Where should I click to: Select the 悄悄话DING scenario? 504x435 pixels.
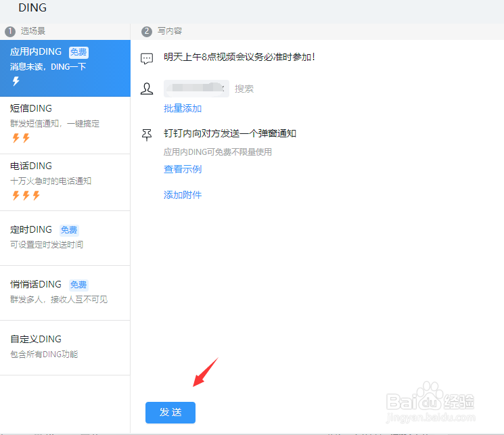[65, 293]
